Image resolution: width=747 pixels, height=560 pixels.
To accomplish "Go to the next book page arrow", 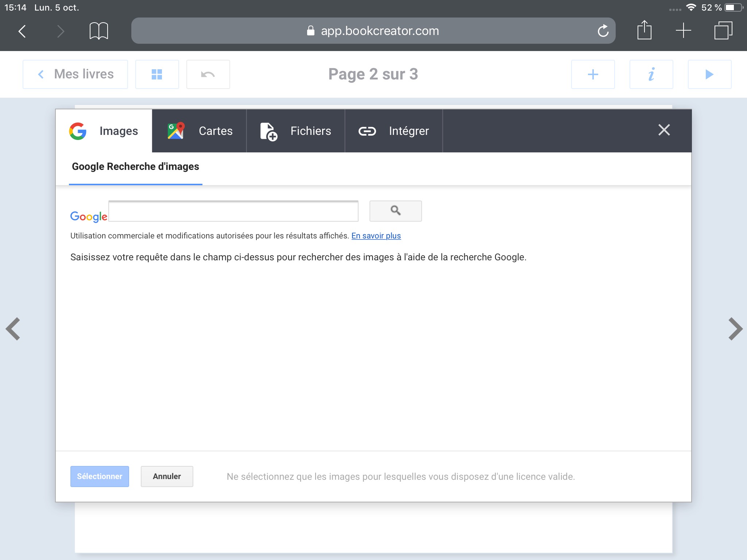I will 735,329.
